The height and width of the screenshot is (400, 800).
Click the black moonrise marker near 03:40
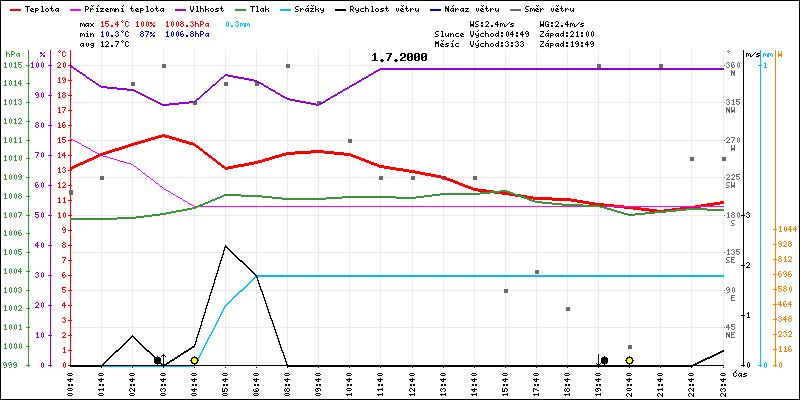(157, 360)
